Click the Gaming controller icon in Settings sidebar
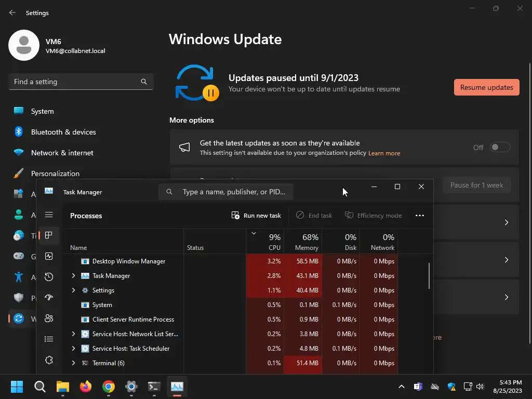 point(19,256)
